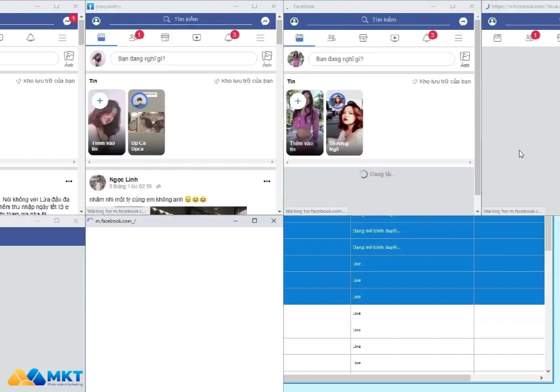Open News Feed icon in the rightmost window
This screenshot has width=560, height=392.
point(498,38)
